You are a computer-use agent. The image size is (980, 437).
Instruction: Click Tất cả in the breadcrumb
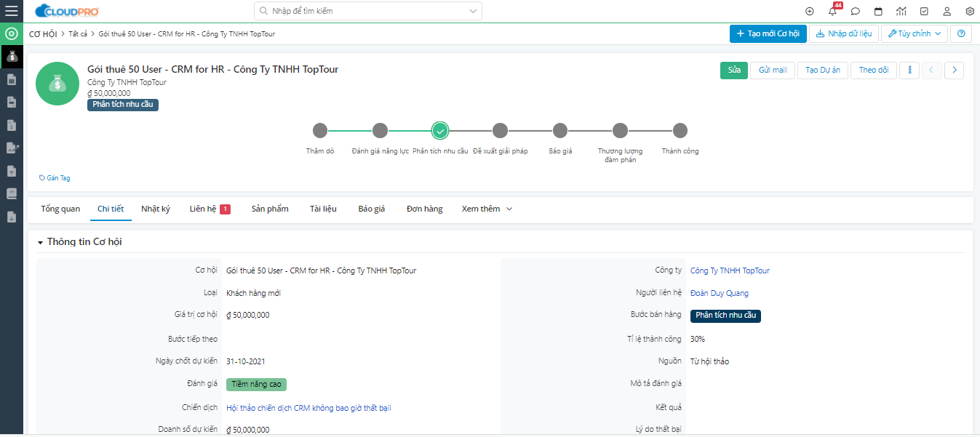pos(78,34)
